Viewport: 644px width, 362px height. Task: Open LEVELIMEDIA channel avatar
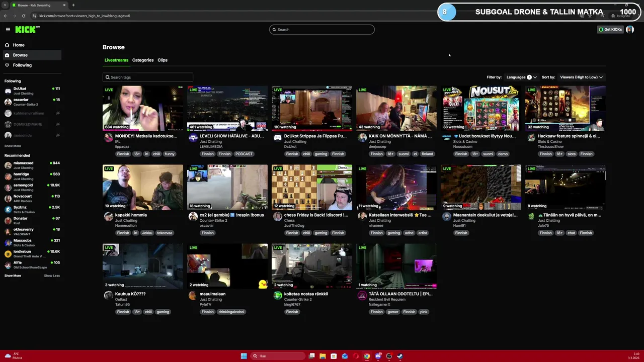pos(193,138)
